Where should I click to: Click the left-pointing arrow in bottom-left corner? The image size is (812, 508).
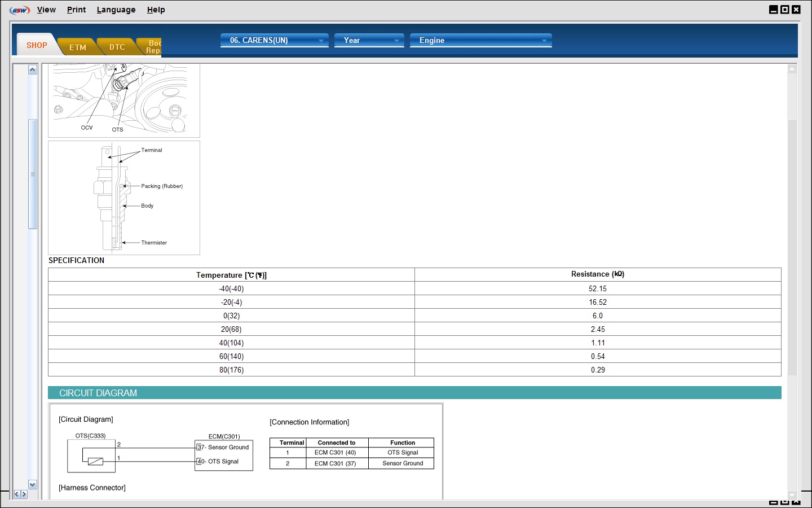pyautogui.click(x=17, y=494)
